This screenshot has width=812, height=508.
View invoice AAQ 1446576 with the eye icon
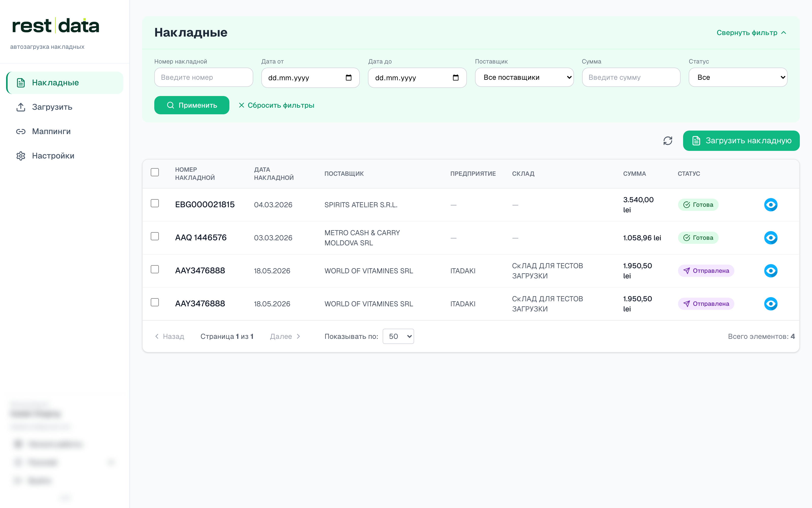click(x=771, y=238)
